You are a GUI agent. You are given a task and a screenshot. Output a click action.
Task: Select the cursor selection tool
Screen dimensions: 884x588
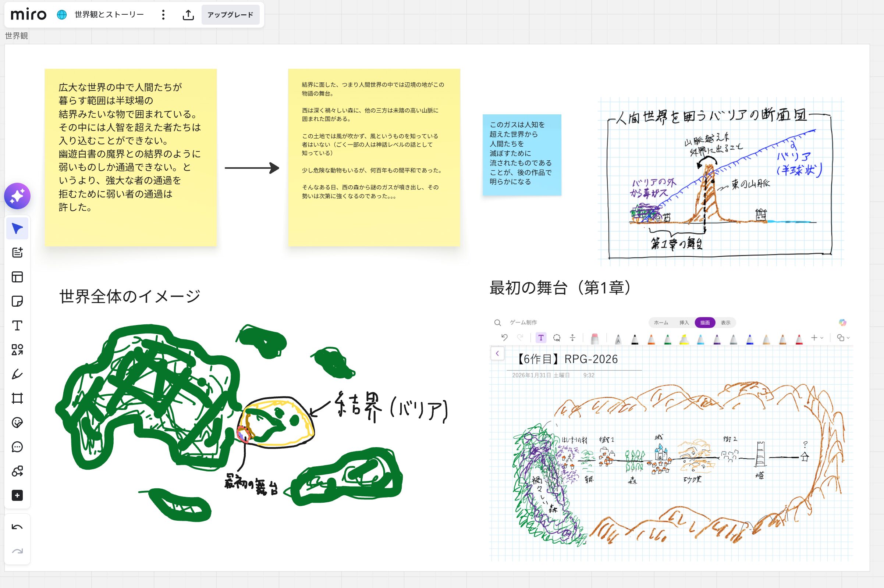17,228
